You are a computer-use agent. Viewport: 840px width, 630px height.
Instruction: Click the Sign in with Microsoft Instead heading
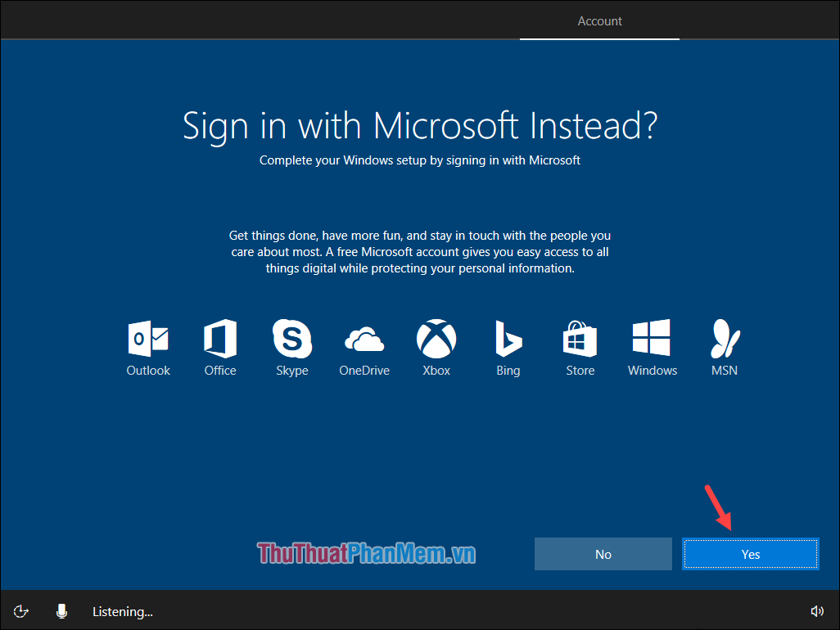coord(420,126)
